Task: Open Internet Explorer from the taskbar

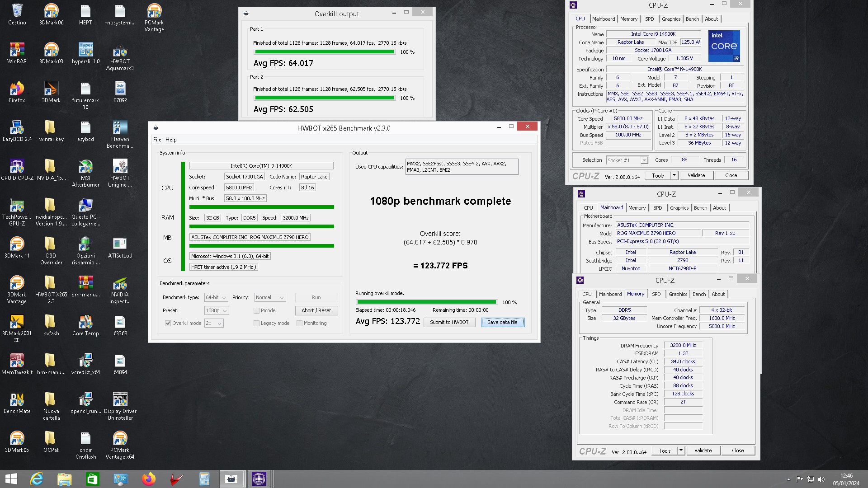Action: click(x=37, y=479)
